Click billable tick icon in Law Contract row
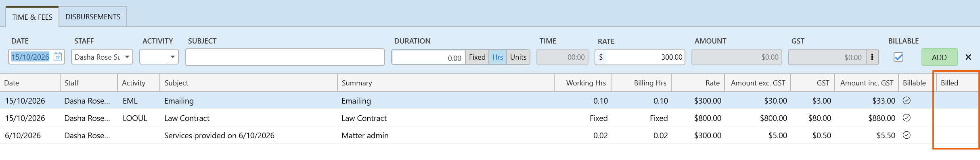This screenshot has height=160, width=980. 907,118
